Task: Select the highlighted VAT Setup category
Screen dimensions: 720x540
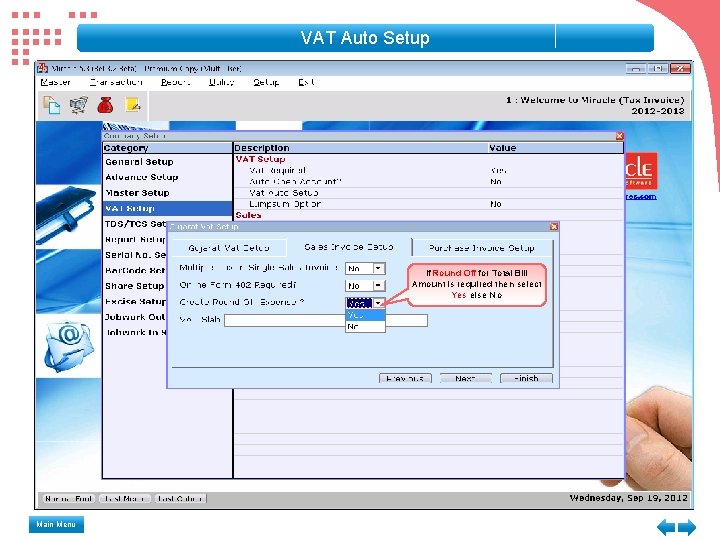Action: 168,208
